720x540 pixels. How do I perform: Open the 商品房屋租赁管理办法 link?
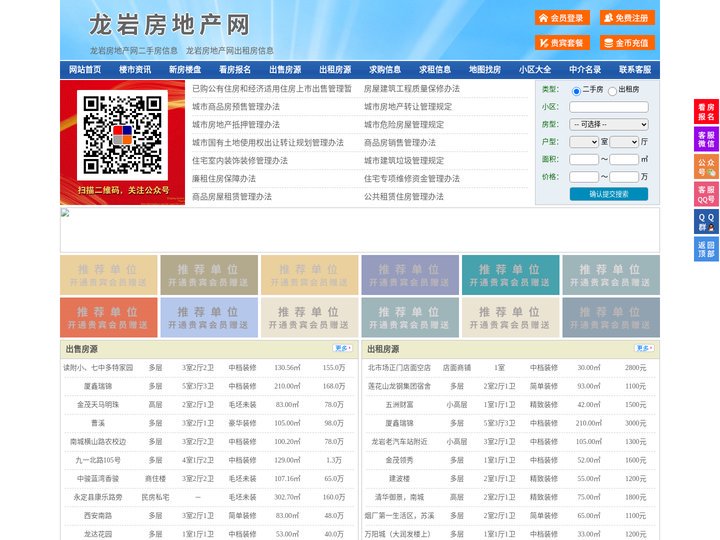coord(232,196)
